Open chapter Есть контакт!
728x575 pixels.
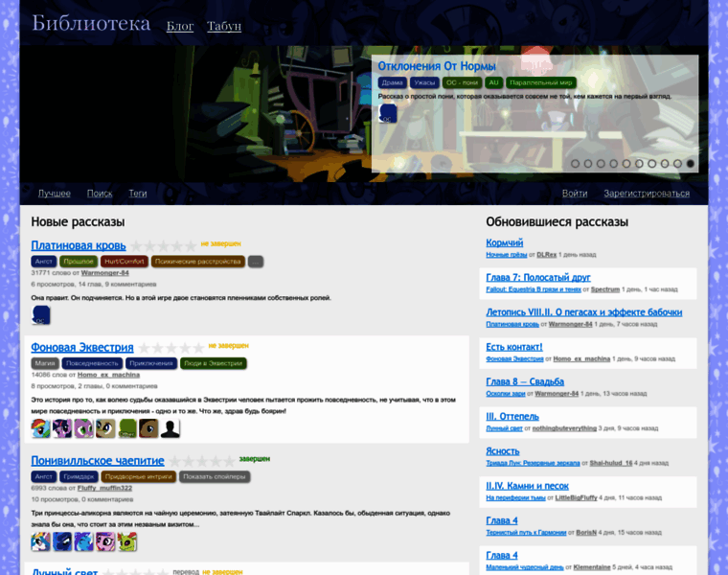514,347
